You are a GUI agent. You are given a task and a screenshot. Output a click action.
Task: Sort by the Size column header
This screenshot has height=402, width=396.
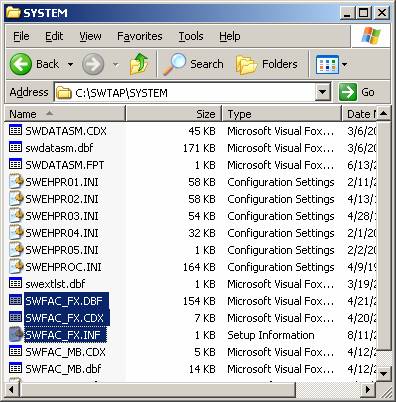(173, 114)
